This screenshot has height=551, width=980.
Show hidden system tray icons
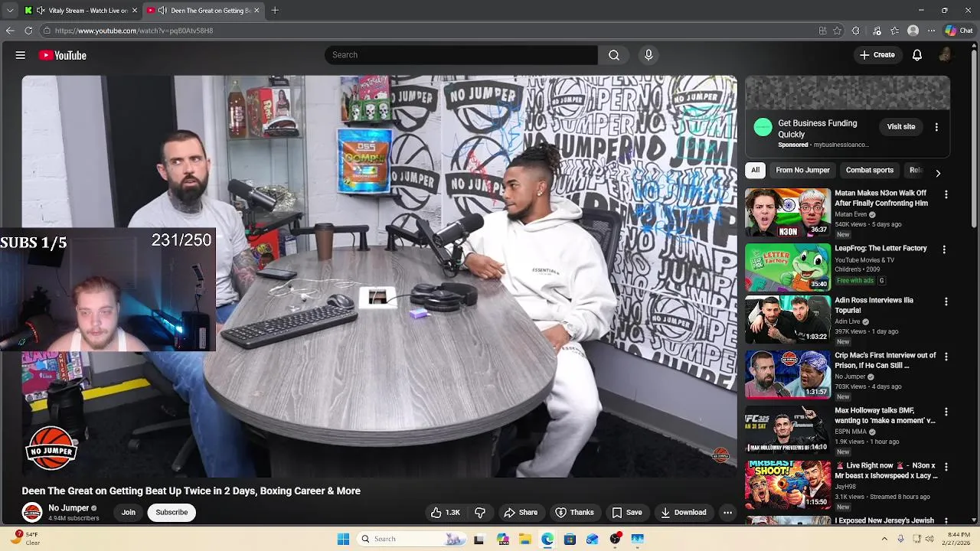(883, 539)
